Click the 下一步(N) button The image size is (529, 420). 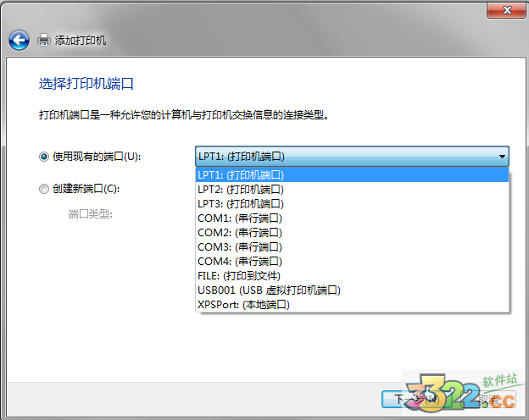[x=417, y=400]
